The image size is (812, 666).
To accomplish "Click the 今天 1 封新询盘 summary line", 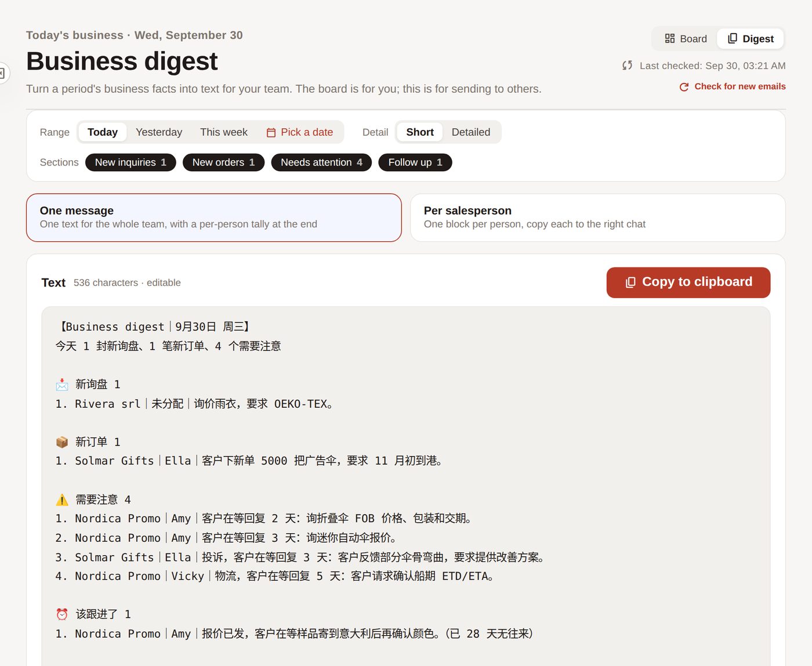I will pos(168,346).
